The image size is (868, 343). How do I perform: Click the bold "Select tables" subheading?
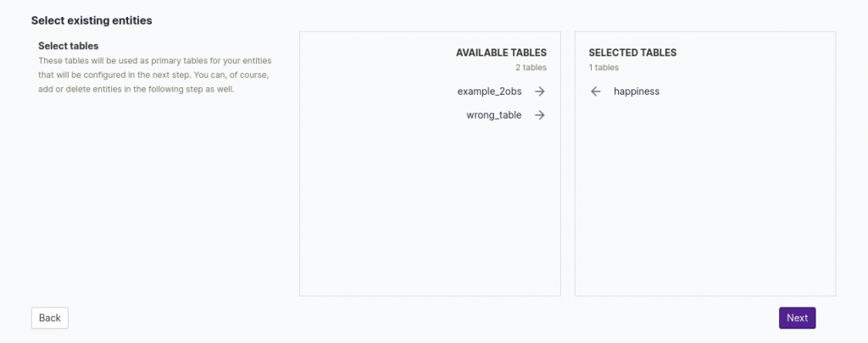[x=69, y=45]
